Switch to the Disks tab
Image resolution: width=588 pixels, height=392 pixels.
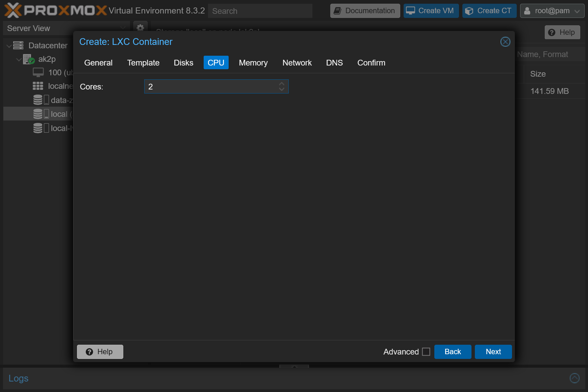point(183,63)
